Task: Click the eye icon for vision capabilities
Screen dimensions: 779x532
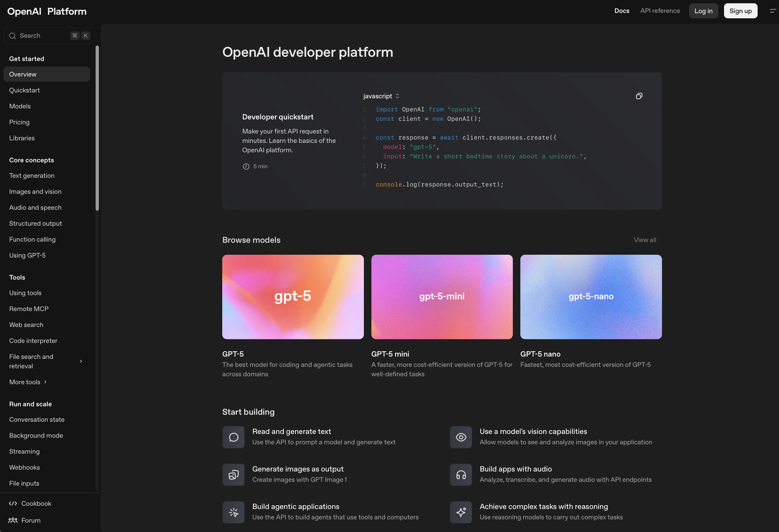Action: click(x=461, y=438)
